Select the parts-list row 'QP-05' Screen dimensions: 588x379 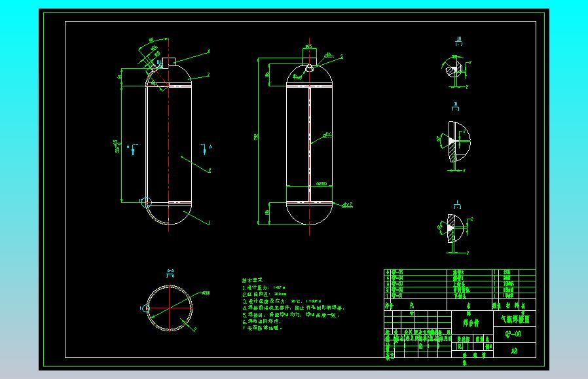click(460, 272)
